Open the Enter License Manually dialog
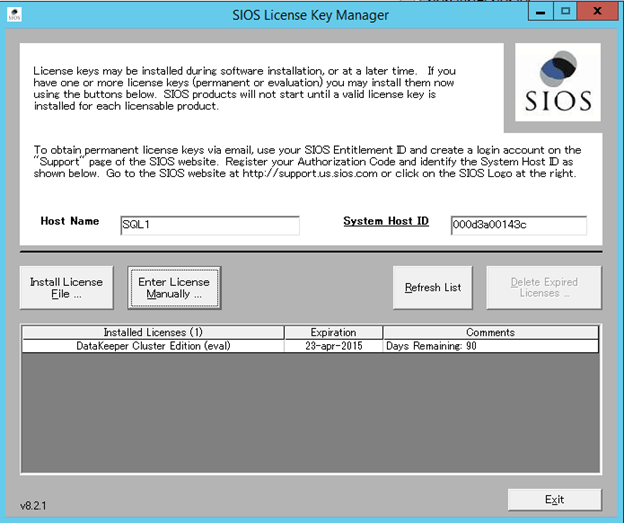 175,288
